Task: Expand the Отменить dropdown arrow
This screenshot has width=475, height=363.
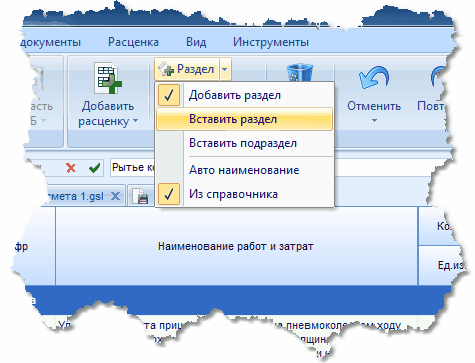Action: [374, 120]
